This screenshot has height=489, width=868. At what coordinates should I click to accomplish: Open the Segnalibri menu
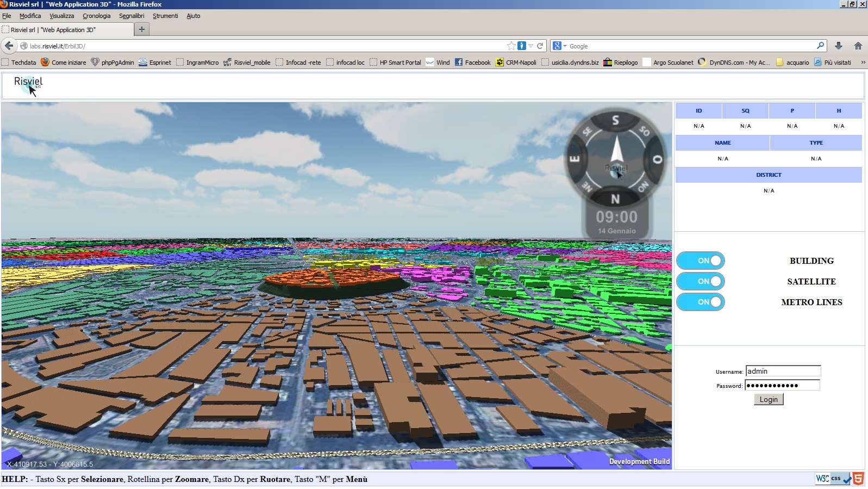(132, 16)
